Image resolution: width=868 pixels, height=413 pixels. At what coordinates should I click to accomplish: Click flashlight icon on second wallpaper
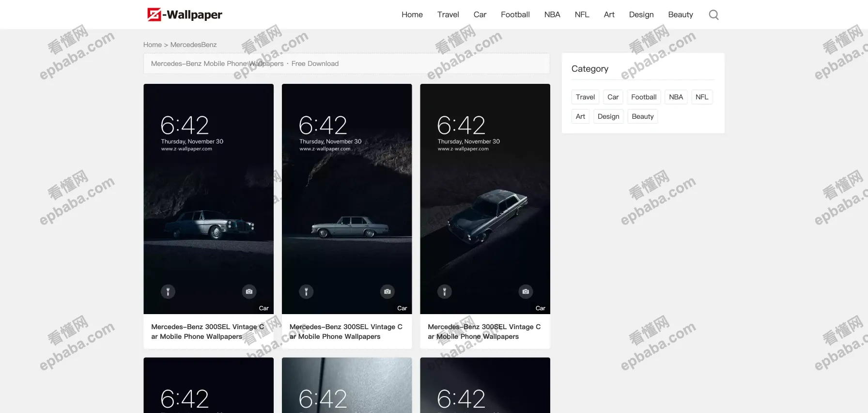point(306,291)
